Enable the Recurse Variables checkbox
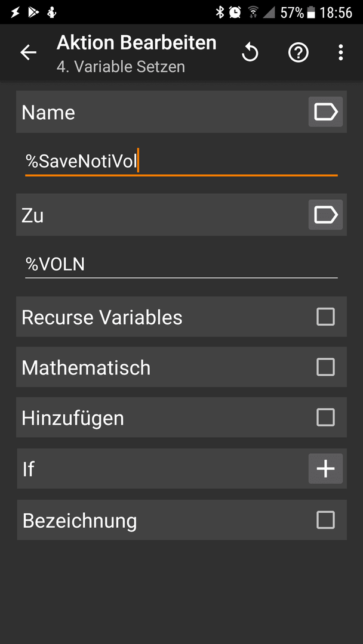Screen dimensions: 363x644 point(325,317)
